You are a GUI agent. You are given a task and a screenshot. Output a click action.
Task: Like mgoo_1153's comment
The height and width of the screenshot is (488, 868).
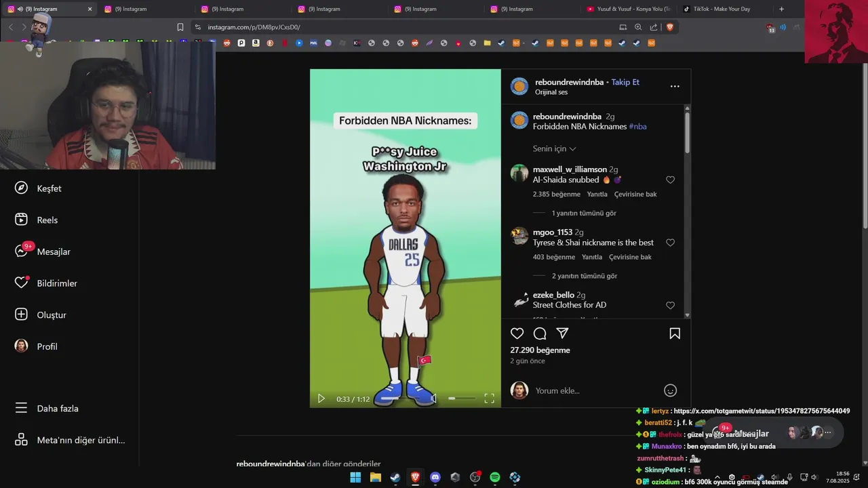[x=670, y=243]
